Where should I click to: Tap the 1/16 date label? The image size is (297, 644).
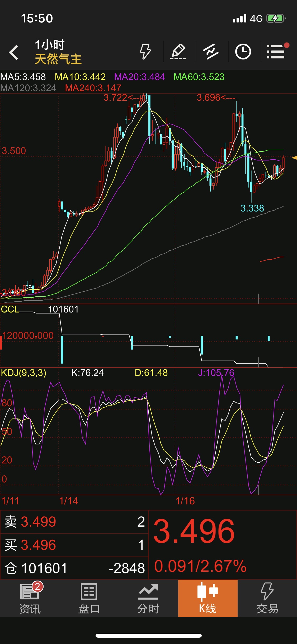pos(185,501)
